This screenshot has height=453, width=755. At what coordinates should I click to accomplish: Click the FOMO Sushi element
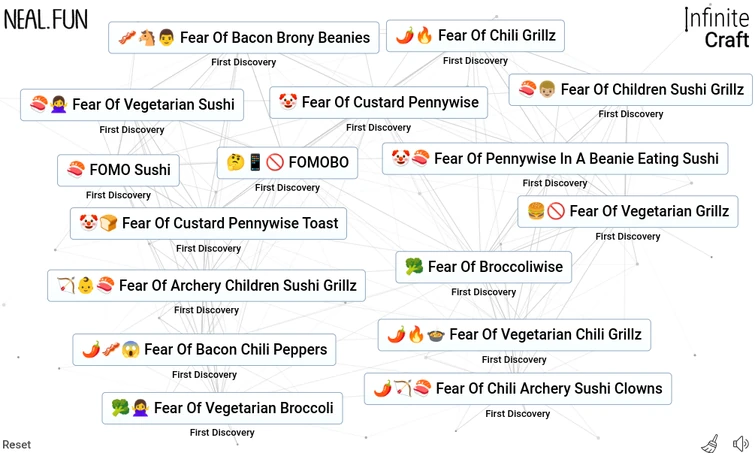118,170
